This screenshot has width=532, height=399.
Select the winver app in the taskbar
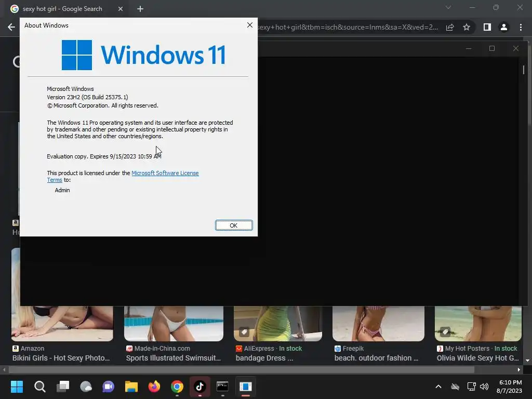click(x=245, y=387)
